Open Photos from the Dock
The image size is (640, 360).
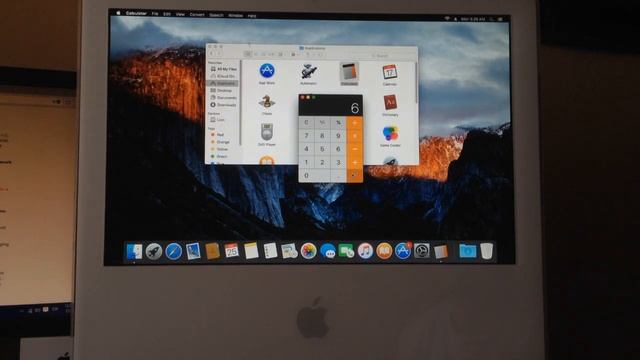tap(309, 251)
